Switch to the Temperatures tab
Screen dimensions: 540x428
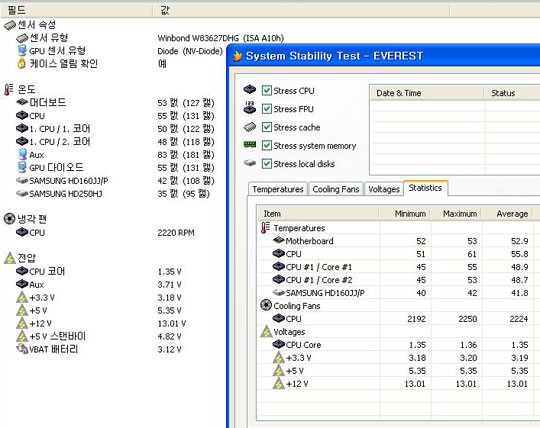[x=278, y=189]
